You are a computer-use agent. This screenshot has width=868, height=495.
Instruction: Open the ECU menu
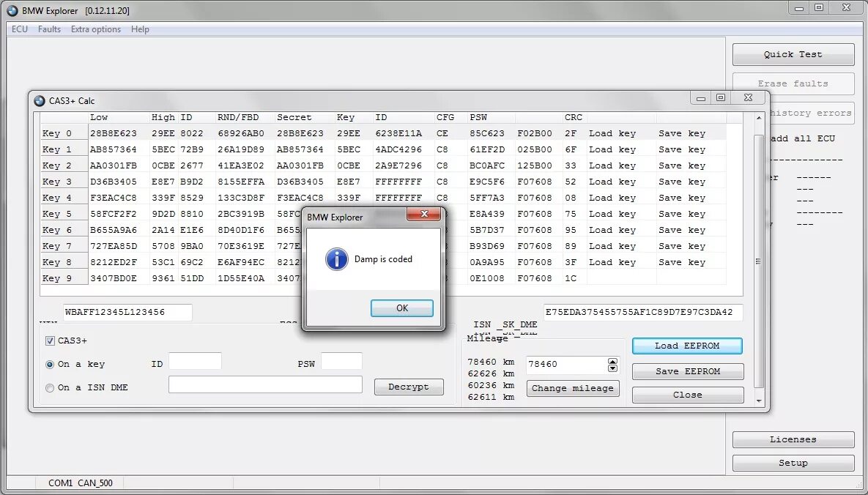[x=19, y=29]
